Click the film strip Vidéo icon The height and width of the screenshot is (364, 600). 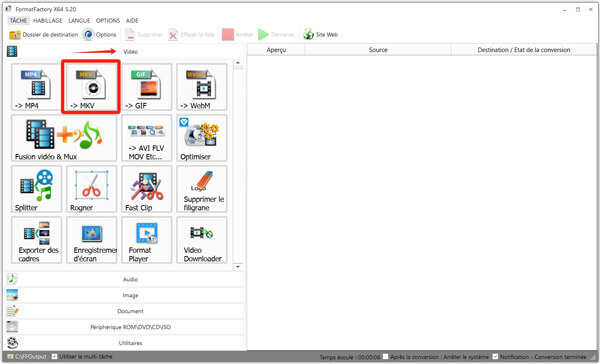pos(12,51)
